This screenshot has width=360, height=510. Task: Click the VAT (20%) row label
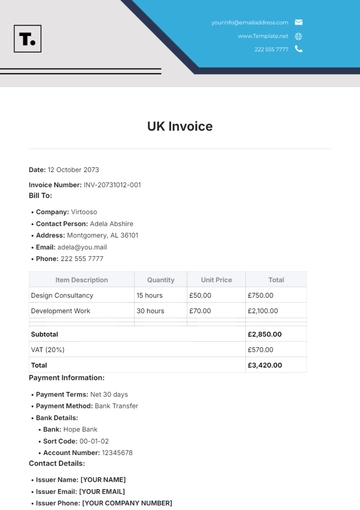point(48,350)
